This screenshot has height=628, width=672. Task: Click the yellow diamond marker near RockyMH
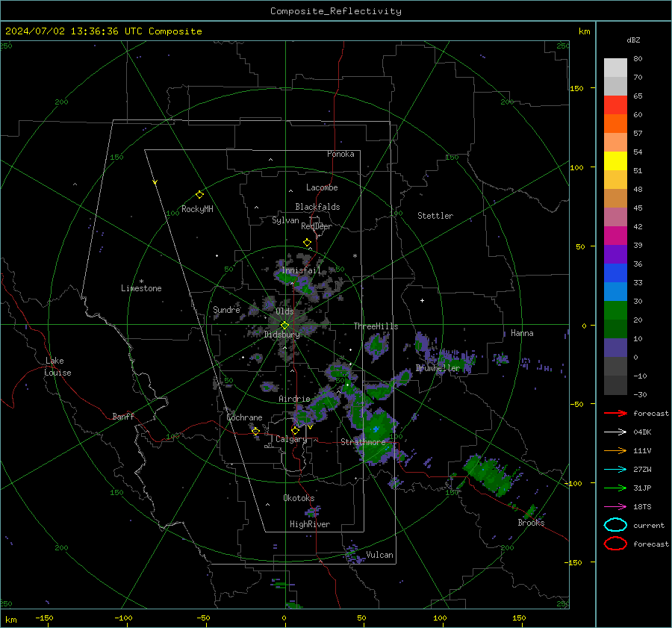coord(199,195)
